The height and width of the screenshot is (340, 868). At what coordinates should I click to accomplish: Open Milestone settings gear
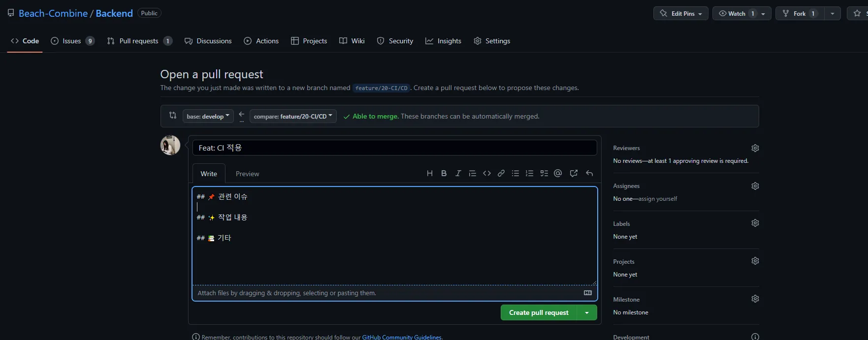755,299
